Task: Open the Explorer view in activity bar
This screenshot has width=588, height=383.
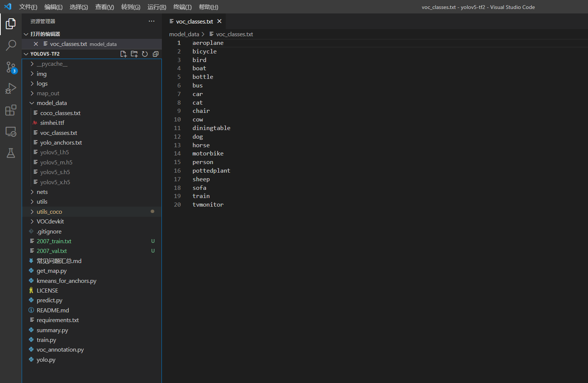Action: tap(11, 24)
